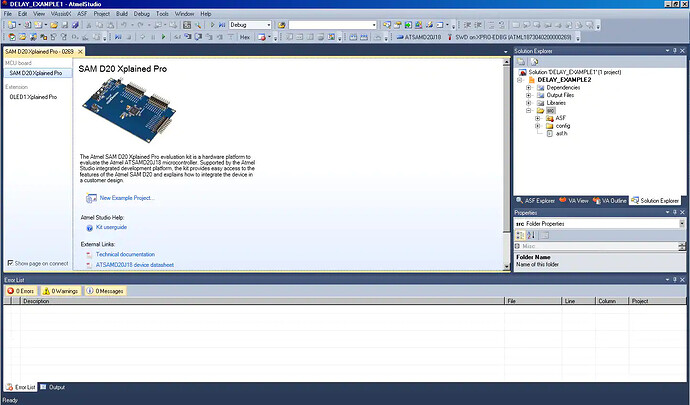Open the Properties object selector dropdown
This screenshot has width=690, height=405.
[682, 224]
